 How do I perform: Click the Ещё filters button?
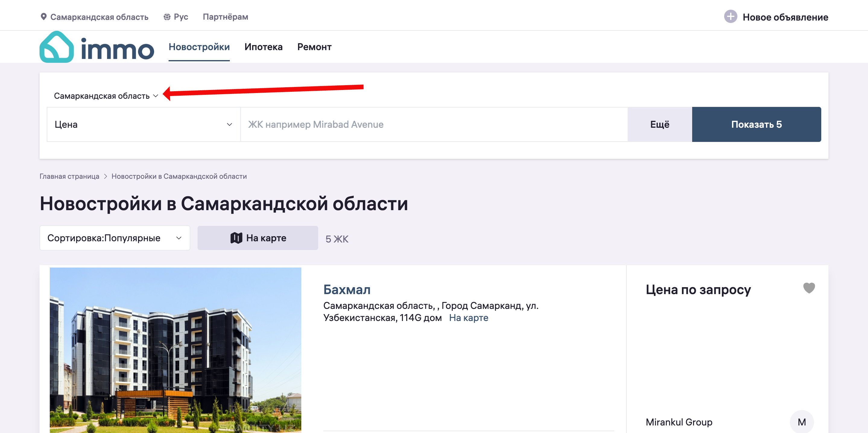coord(659,124)
